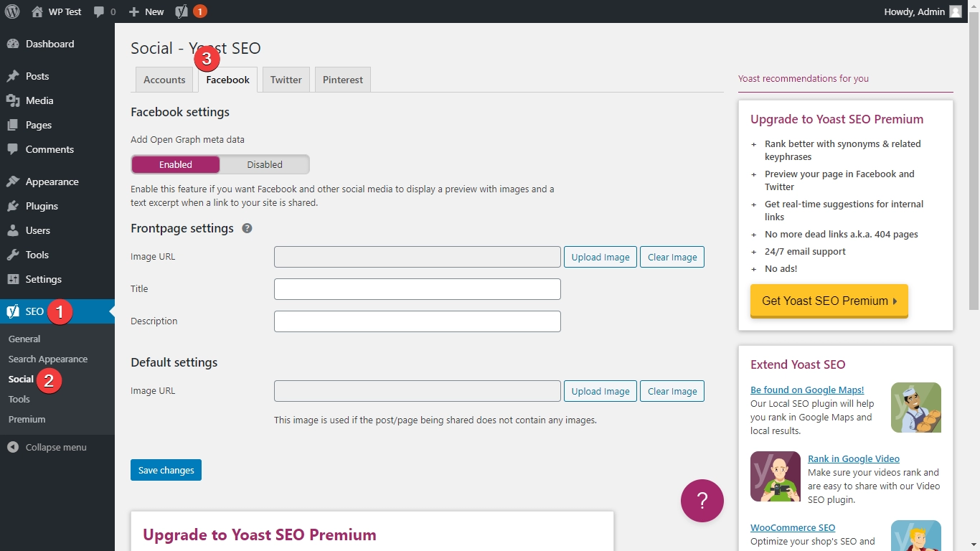The image size is (980, 551).
Task: Open Yoast notifications icon in admin bar
Action: pos(191,11)
